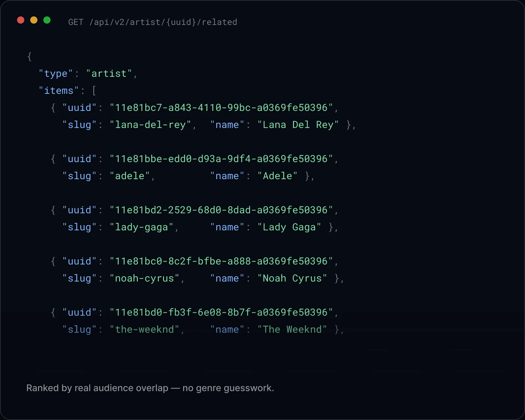Click the "name" key beside "The Weeknd"
The height and width of the screenshot is (420, 525).
pos(227,329)
